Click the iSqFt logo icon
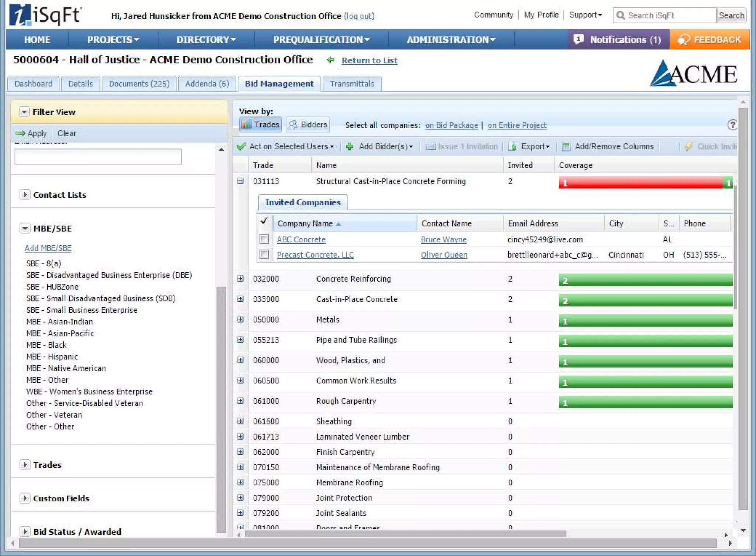Viewport: 756px width, 556px height. click(x=20, y=15)
